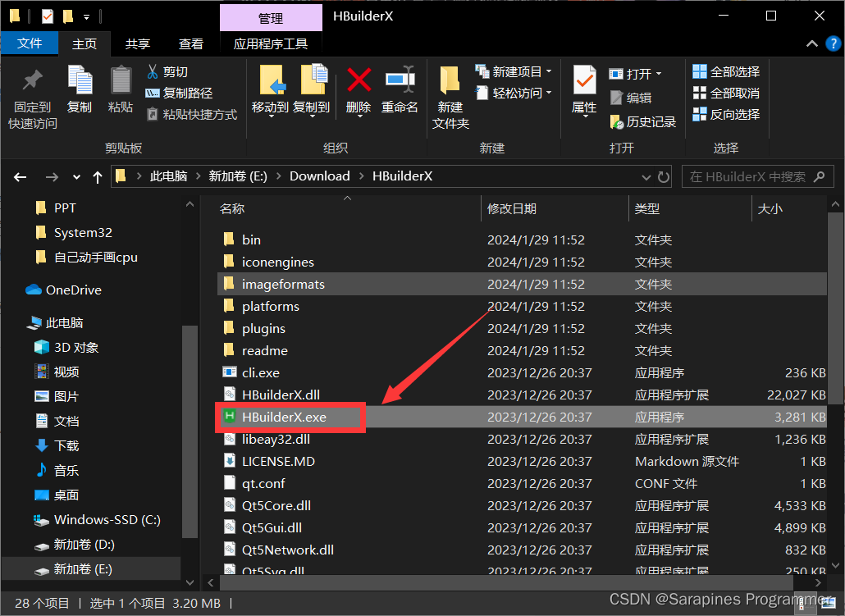845x616 pixels.
Task: Open OneDrive in the navigation pane
Action: (x=64, y=290)
